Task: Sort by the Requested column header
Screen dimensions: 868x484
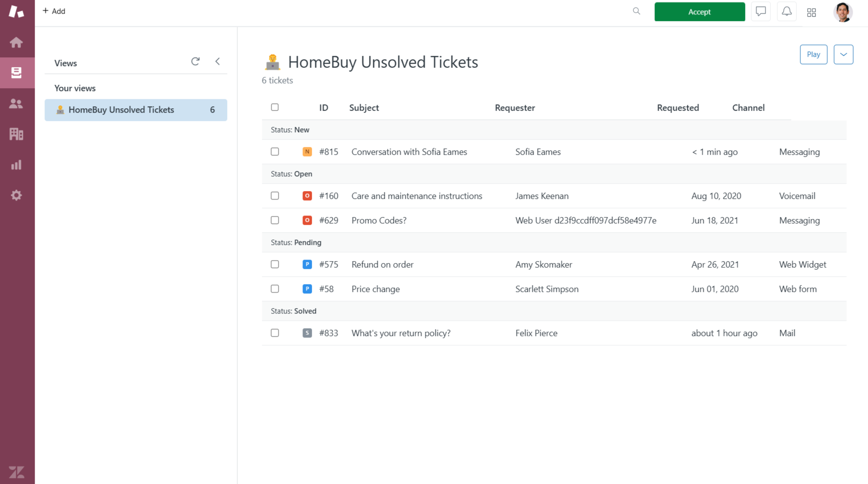Action: point(678,108)
